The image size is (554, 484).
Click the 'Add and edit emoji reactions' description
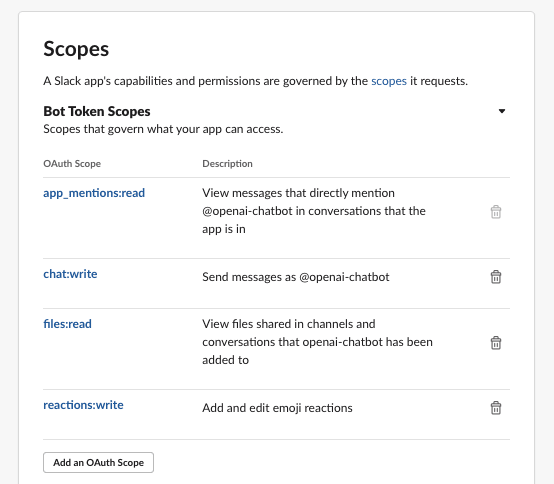(277, 408)
